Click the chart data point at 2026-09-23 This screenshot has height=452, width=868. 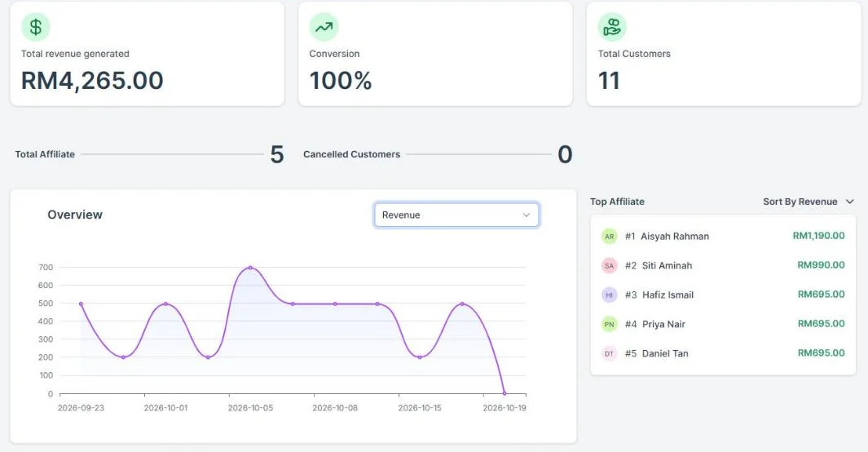click(x=81, y=304)
